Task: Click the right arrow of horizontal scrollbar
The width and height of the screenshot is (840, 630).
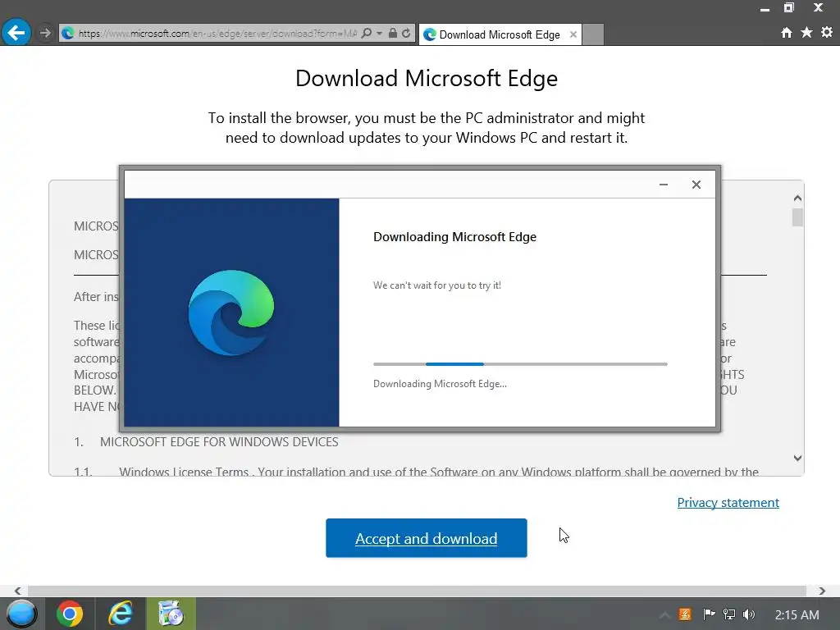Action: (x=822, y=591)
